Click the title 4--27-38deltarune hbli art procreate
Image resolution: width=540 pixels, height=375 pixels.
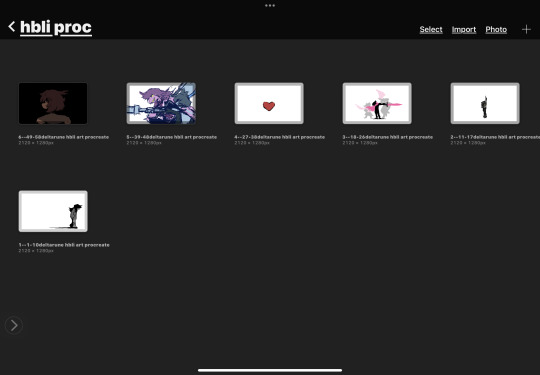280,137
